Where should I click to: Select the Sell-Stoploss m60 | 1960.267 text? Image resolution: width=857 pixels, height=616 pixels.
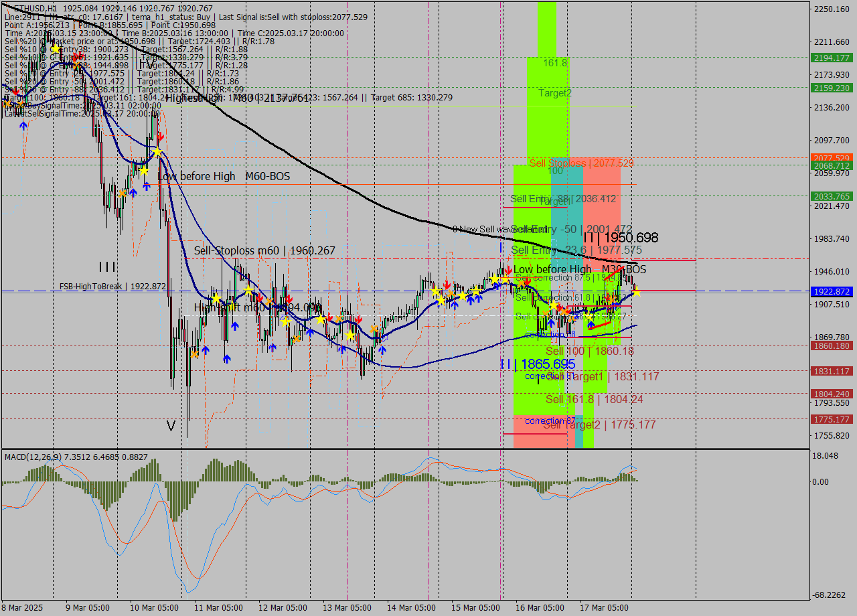(x=264, y=250)
